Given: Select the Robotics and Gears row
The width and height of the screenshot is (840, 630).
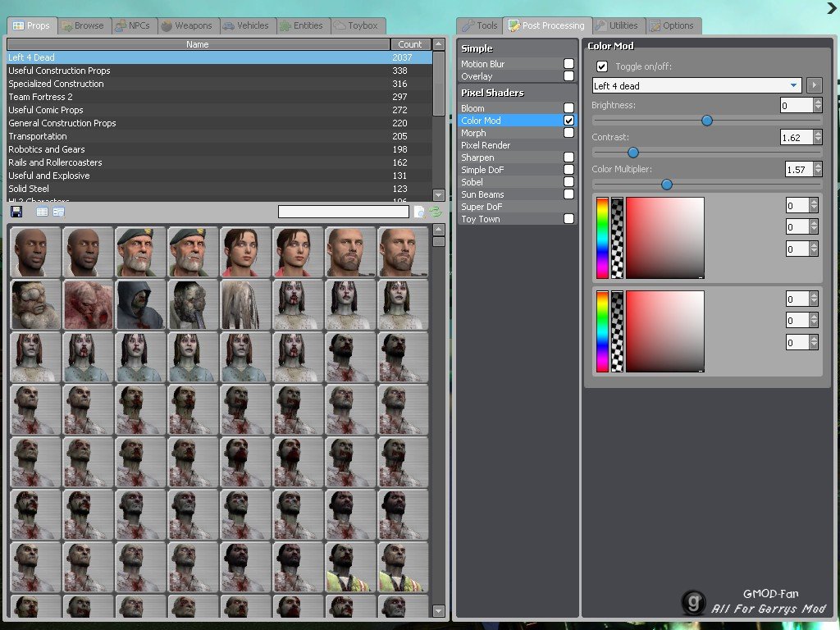Looking at the screenshot, I should [x=220, y=149].
